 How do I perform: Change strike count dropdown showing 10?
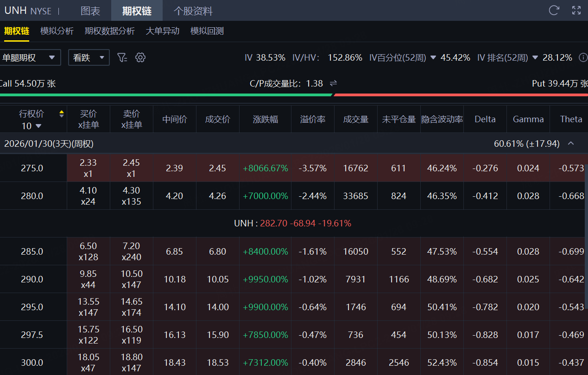[x=32, y=126]
